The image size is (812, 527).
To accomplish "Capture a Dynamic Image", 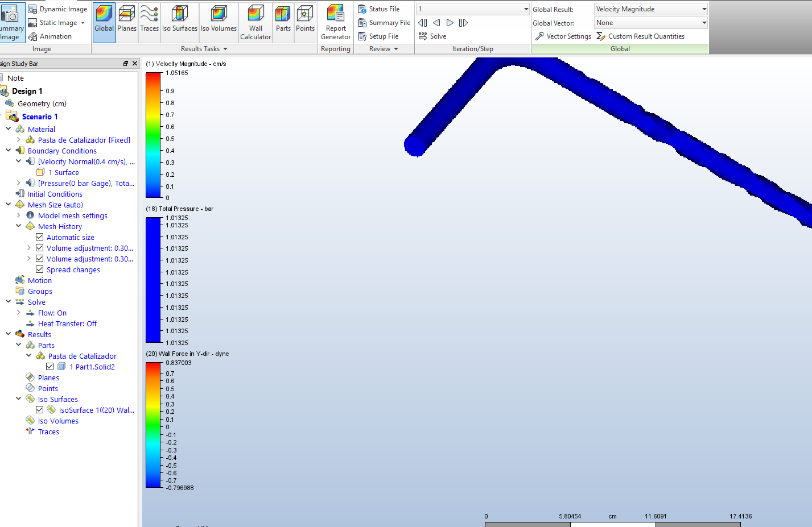I will pos(58,9).
